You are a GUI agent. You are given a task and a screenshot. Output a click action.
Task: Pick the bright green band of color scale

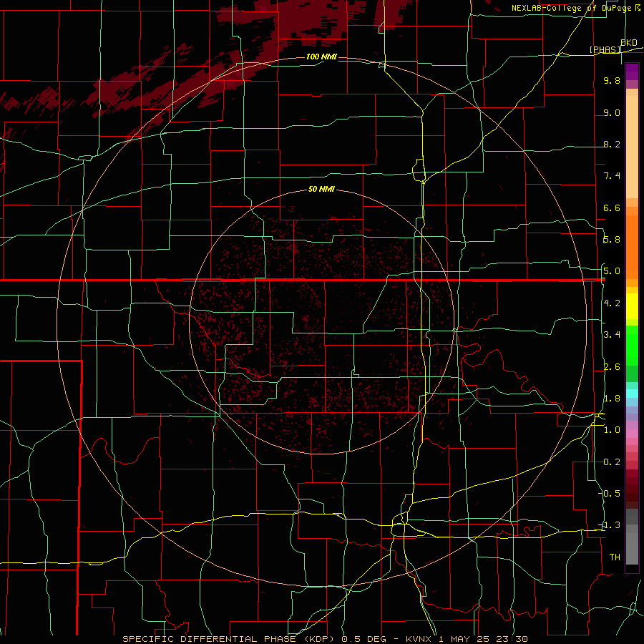coord(632,345)
